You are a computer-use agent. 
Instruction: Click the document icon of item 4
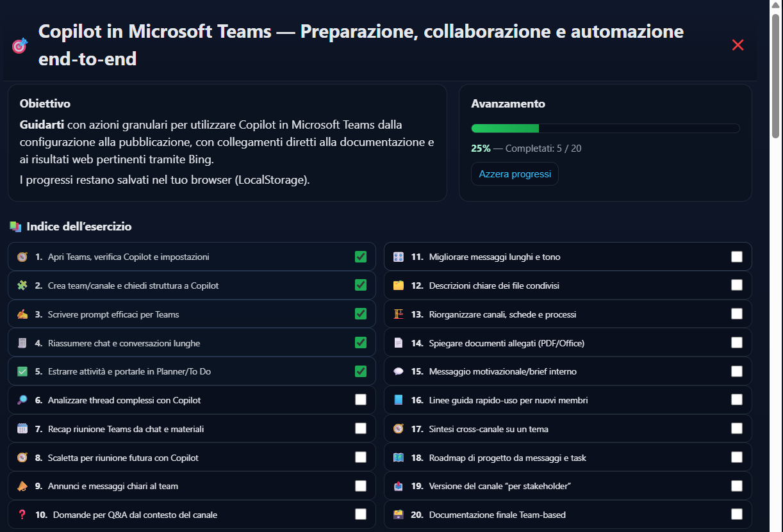point(22,343)
